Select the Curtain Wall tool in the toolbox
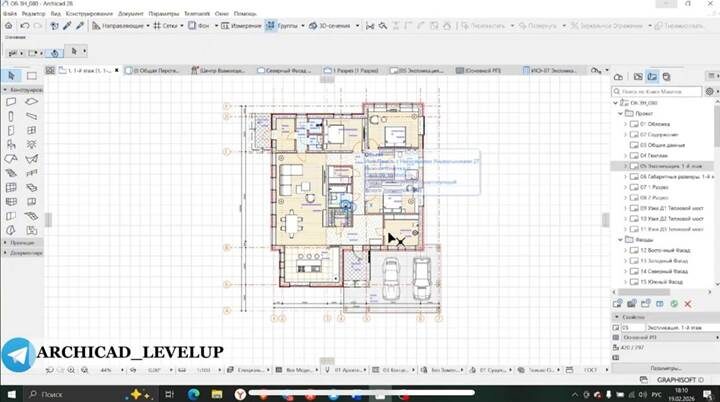720x402 pixels. [11, 187]
